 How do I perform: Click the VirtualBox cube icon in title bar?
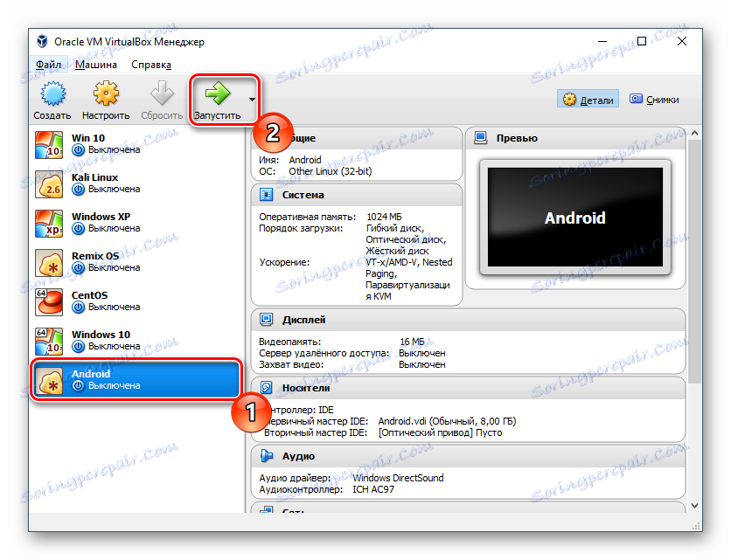(43, 41)
